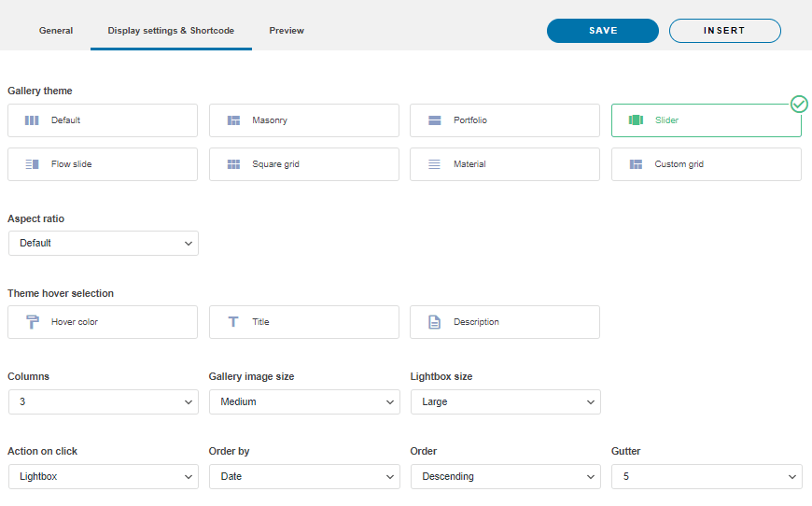The height and width of the screenshot is (506, 812).
Task: Select the Flow slide theme icon
Action: coord(32,164)
